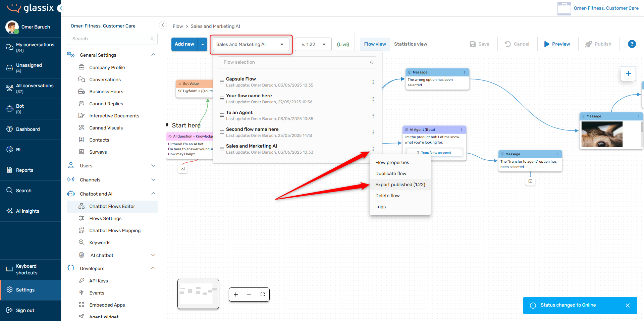Screen dimensions: 644x321
Task: Click the flow minimap thumbnail
Action: pos(198,294)
